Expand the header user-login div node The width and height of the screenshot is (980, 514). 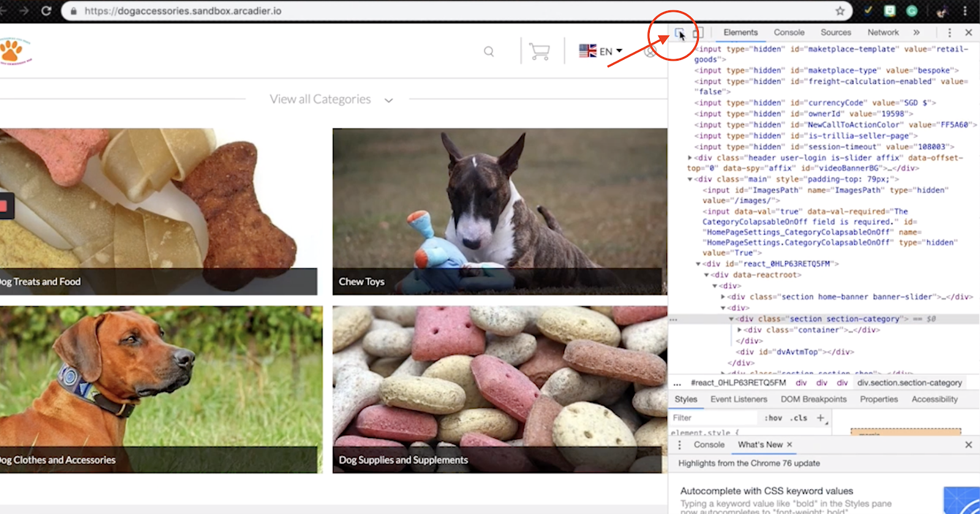tap(690, 158)
